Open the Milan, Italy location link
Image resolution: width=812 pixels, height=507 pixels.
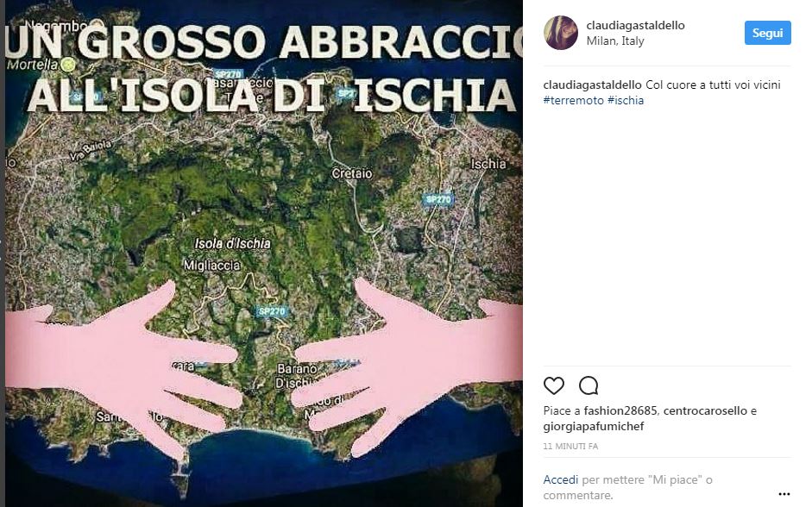615,41
